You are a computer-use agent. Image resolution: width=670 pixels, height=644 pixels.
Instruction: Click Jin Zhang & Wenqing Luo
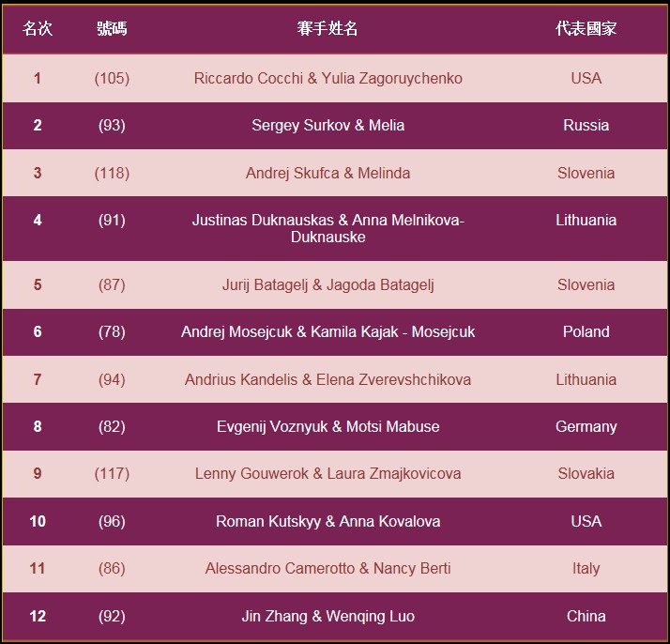[x=327, y=616]
